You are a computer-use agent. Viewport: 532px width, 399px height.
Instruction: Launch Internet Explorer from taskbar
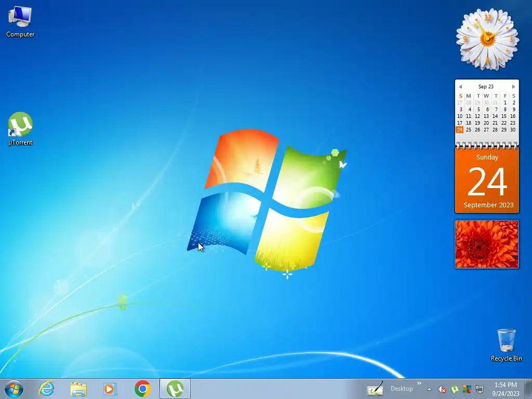(46, 389)
